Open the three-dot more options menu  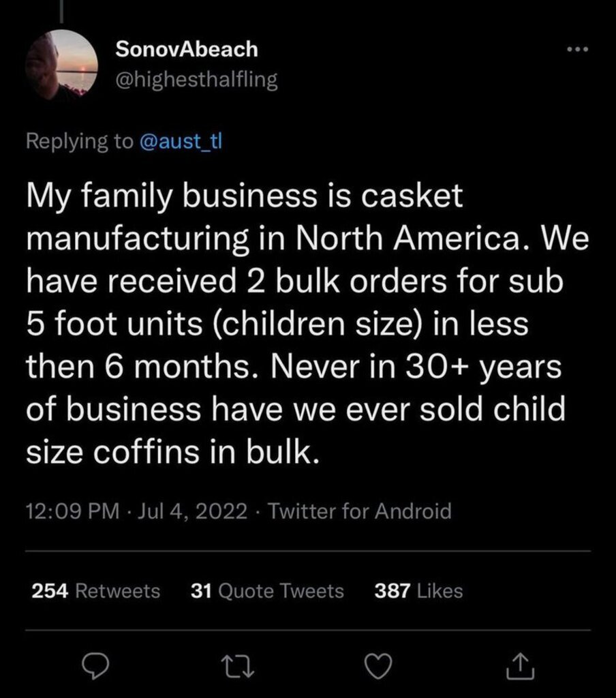(576, 51)
